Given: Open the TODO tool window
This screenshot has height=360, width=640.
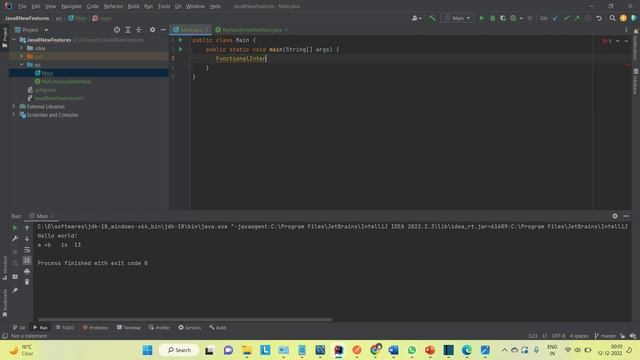Looking at the screenshot, I should (x=65, y=327).
